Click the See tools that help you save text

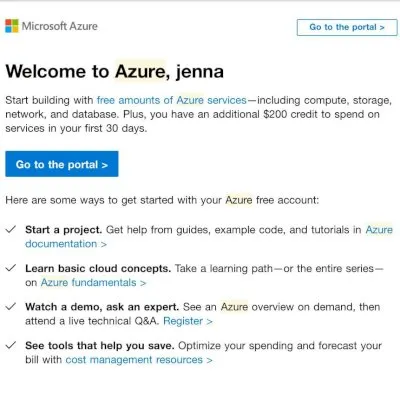tap(100, 346)
